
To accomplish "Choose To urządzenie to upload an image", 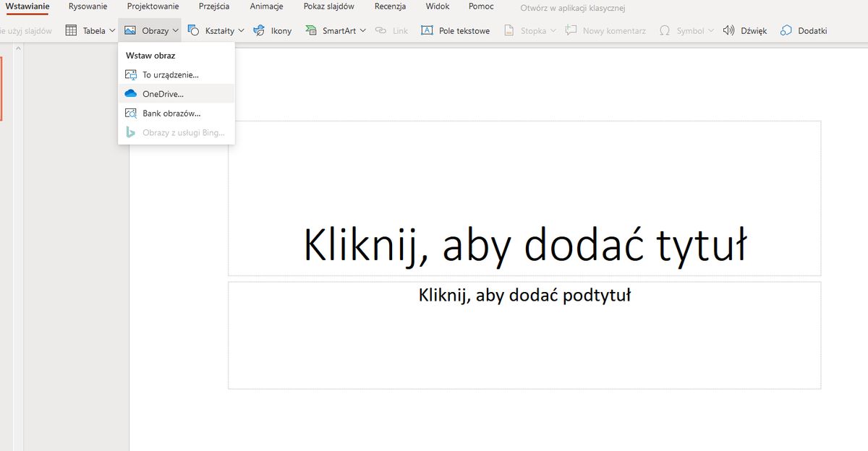I will point(169,74).
